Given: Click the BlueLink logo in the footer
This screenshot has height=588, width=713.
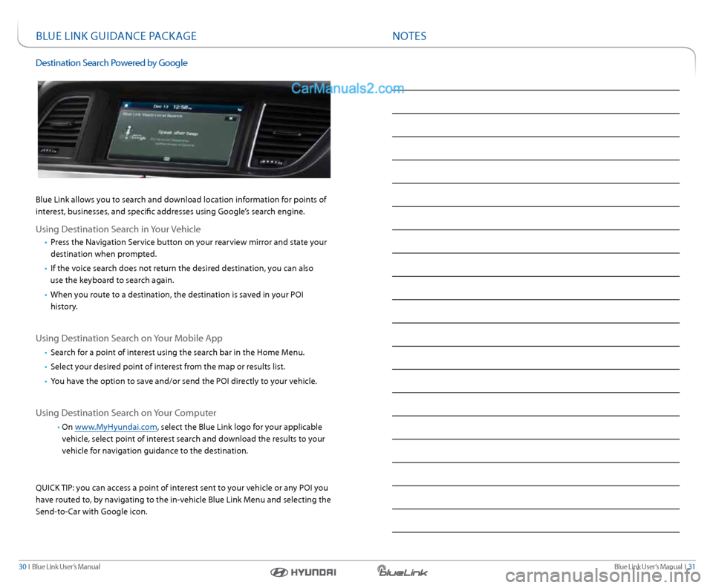Looking at the screenshot, I should coord(403,571).
